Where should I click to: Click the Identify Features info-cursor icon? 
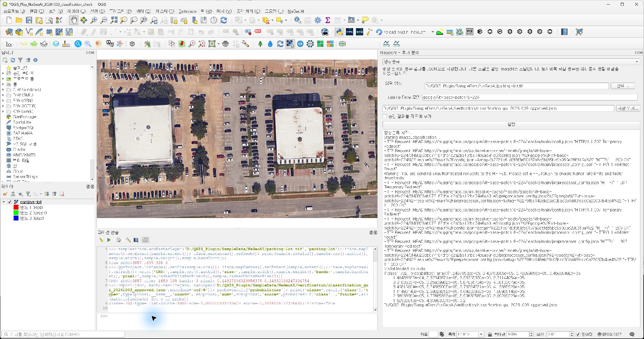tap(297, 20)
